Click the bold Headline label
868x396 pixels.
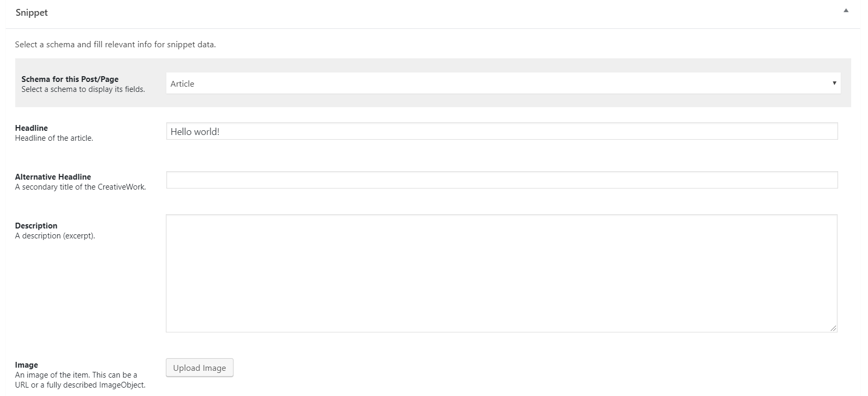pyautogui.click(x=31, y=128)
